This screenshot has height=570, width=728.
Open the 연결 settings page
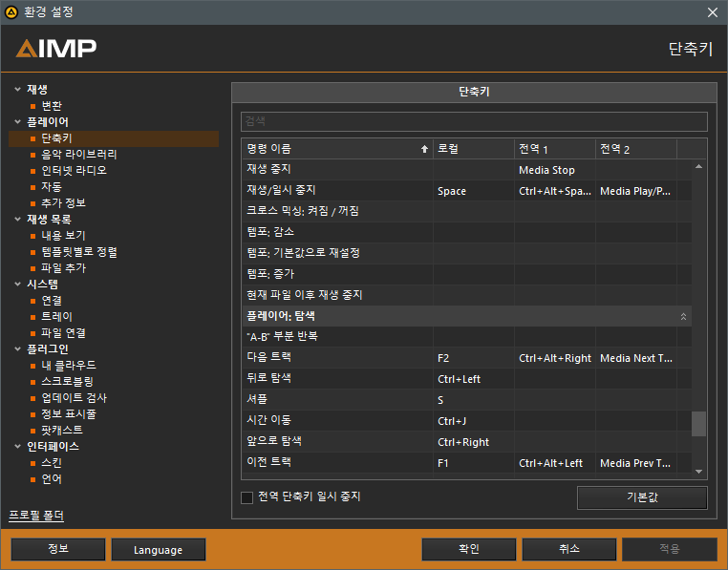pos(52,301)
